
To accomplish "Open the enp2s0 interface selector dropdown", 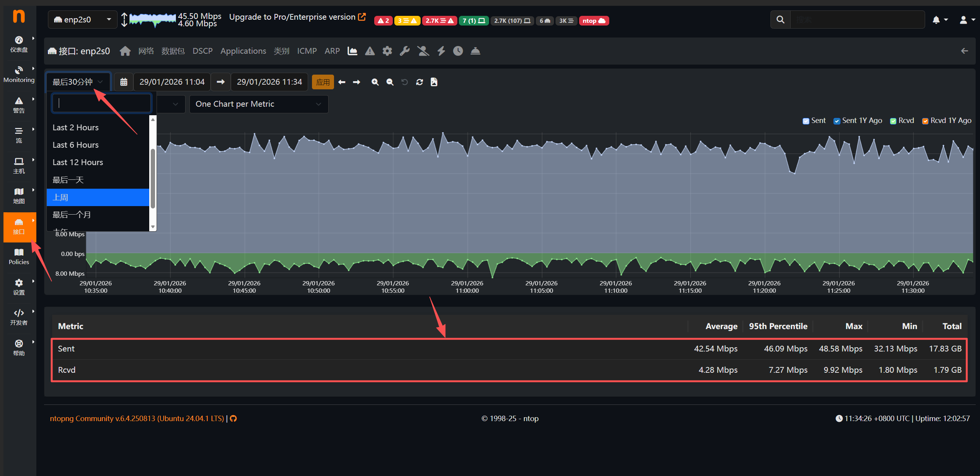I will tap(82, 20).
